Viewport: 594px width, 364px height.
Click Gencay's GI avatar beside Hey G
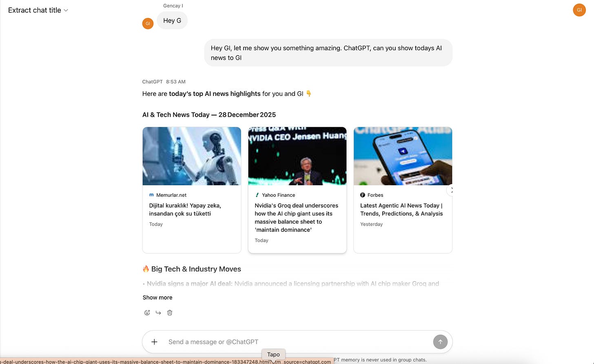tap(148, 24)
